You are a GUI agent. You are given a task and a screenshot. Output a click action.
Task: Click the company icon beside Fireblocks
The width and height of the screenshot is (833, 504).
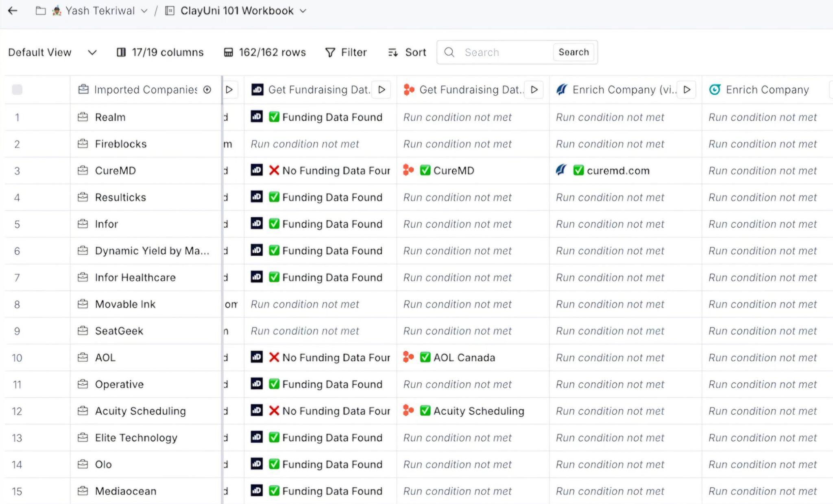click(x=83, y=143)
